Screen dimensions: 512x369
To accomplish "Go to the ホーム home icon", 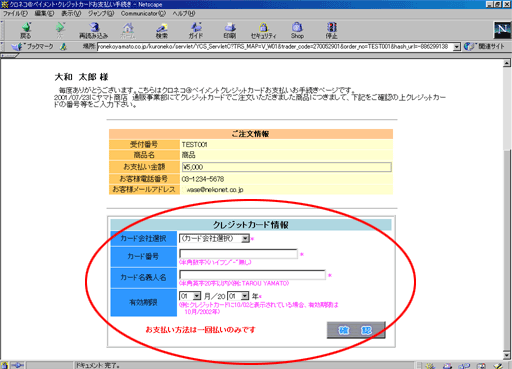I will [128, 30].
